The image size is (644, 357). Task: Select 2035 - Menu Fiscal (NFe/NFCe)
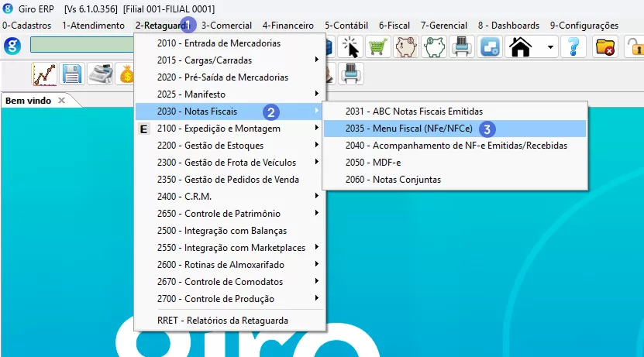pyautogui.click(x=400, y=129)
